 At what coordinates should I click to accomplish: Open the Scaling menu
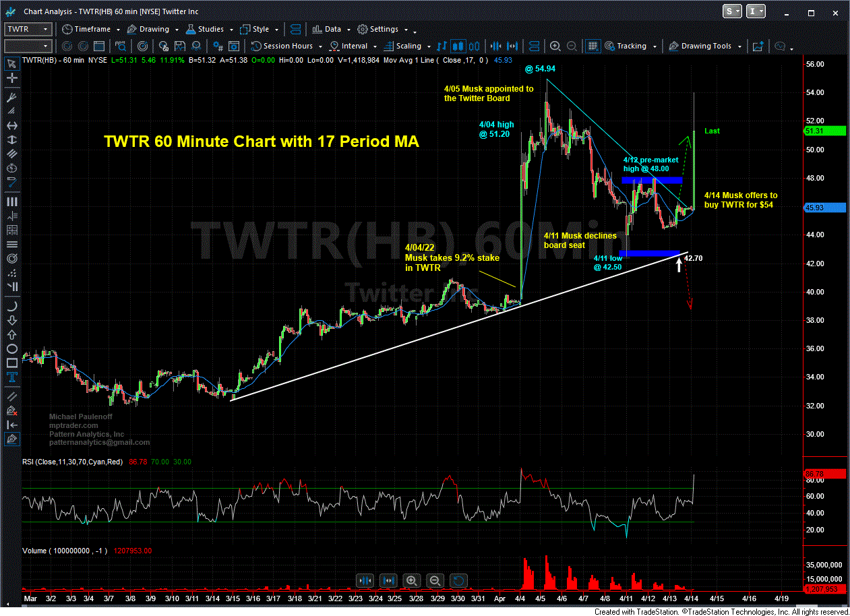click(402, 46)
